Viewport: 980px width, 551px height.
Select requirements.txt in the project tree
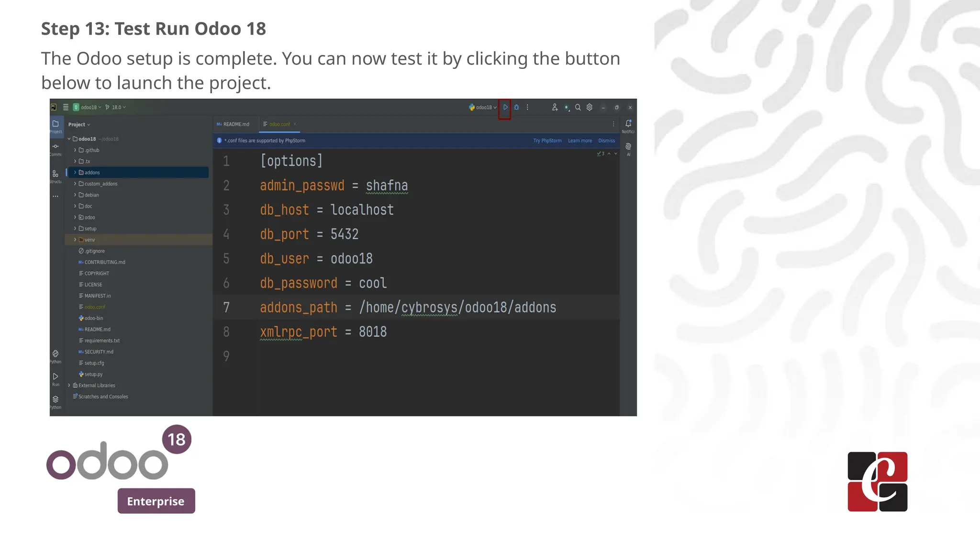[102, 341]
